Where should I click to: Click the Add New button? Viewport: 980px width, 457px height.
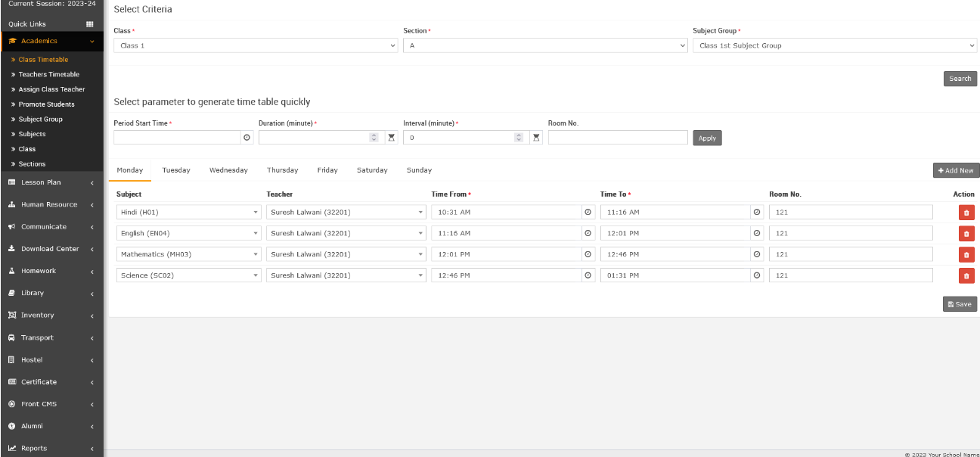pyautogui.click(x=956, y=171)
